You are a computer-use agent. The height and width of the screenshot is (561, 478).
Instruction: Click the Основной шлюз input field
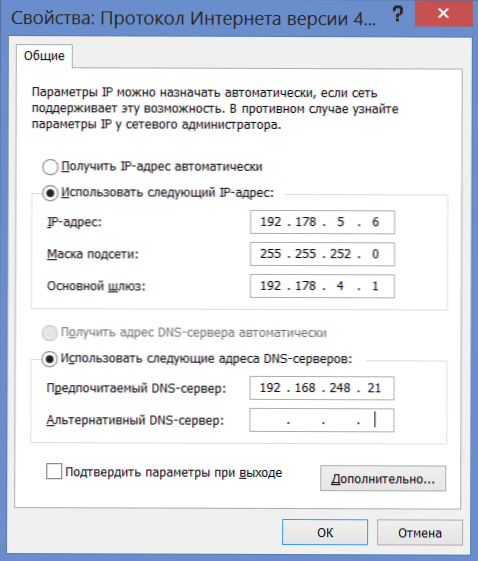(322, 286)
